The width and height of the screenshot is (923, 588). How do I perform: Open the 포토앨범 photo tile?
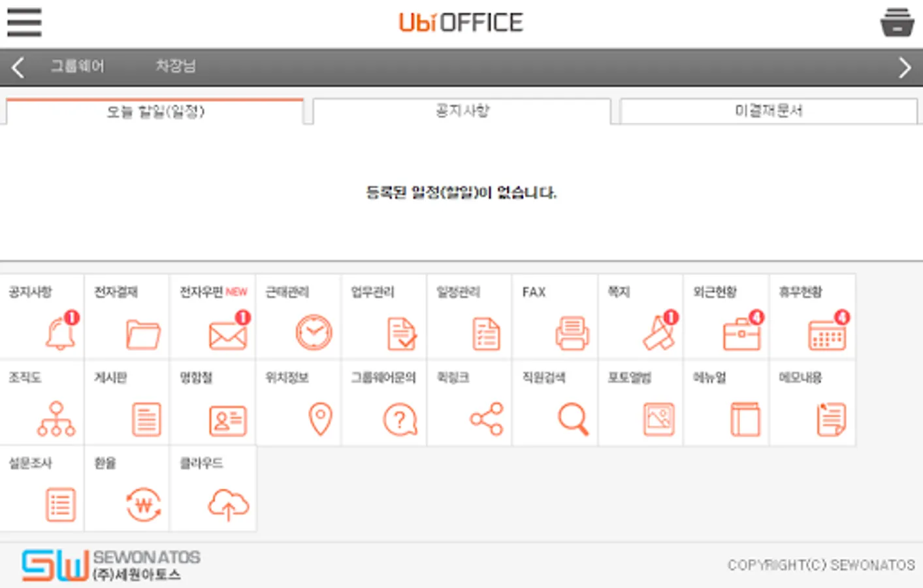click(640, 402)
